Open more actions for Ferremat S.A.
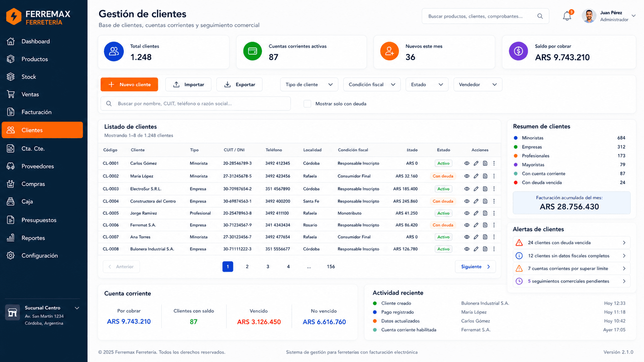The height and width of the screenshot is (362, 644). 494,225
